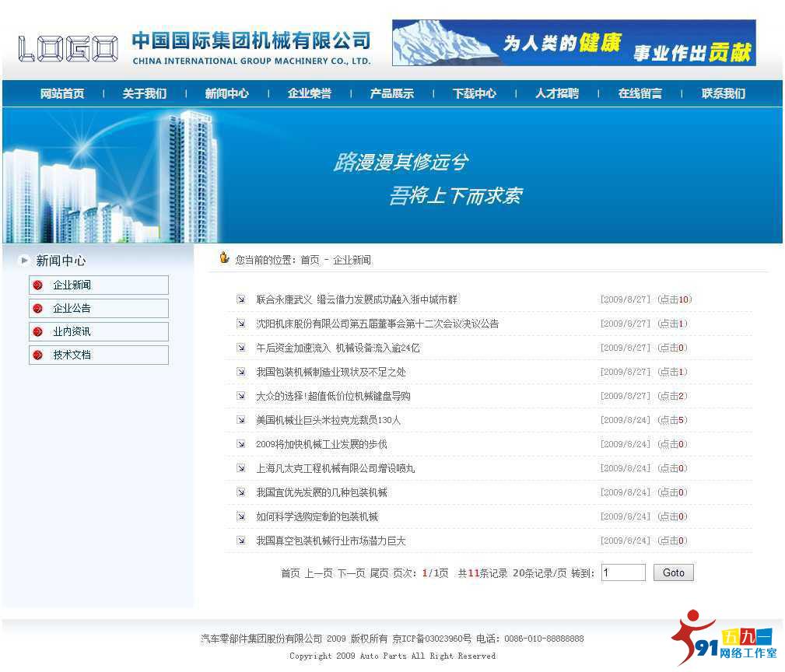Click the 首页 link in breadcrumb

click(x=310, y=260)
